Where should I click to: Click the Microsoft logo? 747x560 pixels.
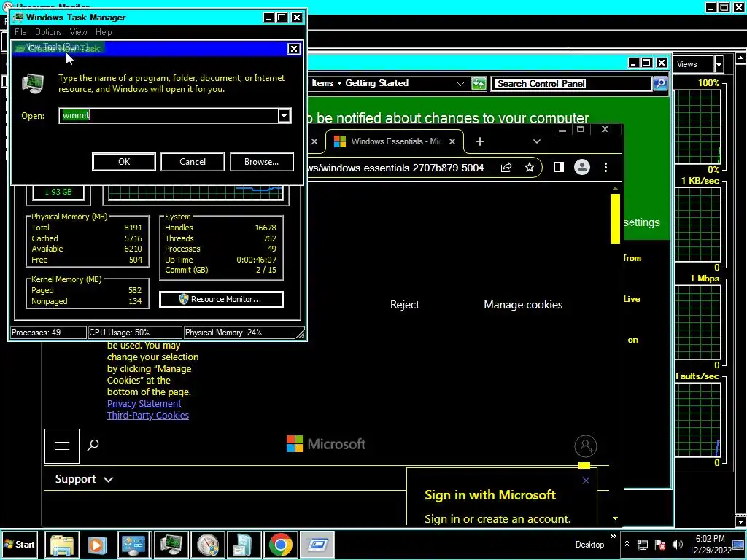pos(326,444)
